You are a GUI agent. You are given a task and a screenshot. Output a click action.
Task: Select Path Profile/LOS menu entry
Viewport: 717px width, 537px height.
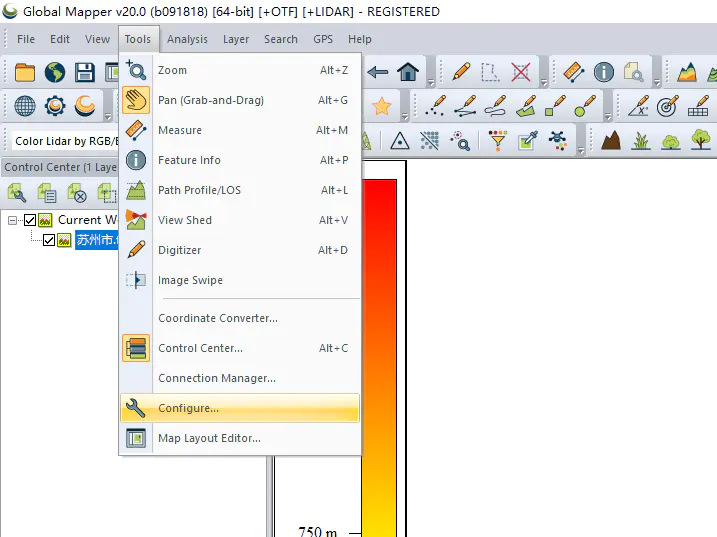(240, 190)
